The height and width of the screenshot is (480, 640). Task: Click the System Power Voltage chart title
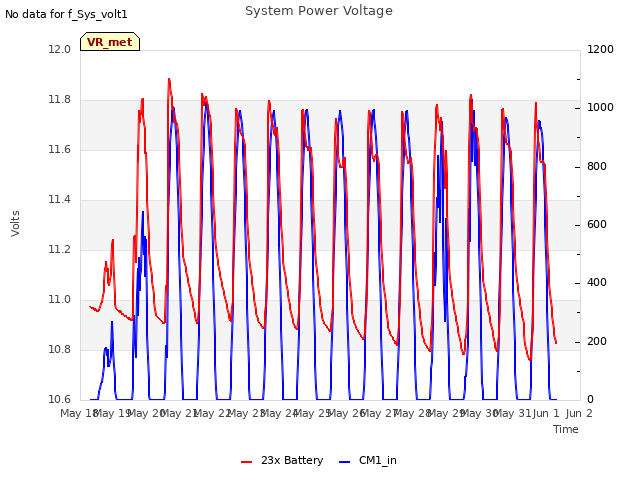point(319,11)
